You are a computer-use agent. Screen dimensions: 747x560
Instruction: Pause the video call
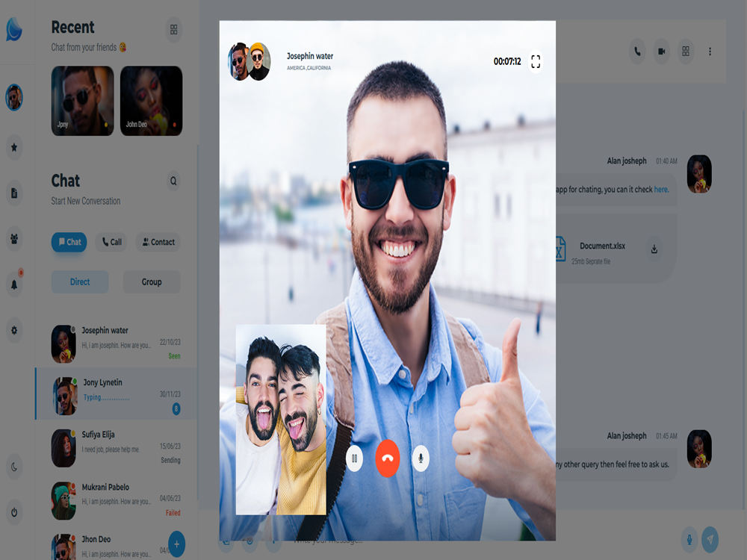pyautogui.click(x=354, y=458)
